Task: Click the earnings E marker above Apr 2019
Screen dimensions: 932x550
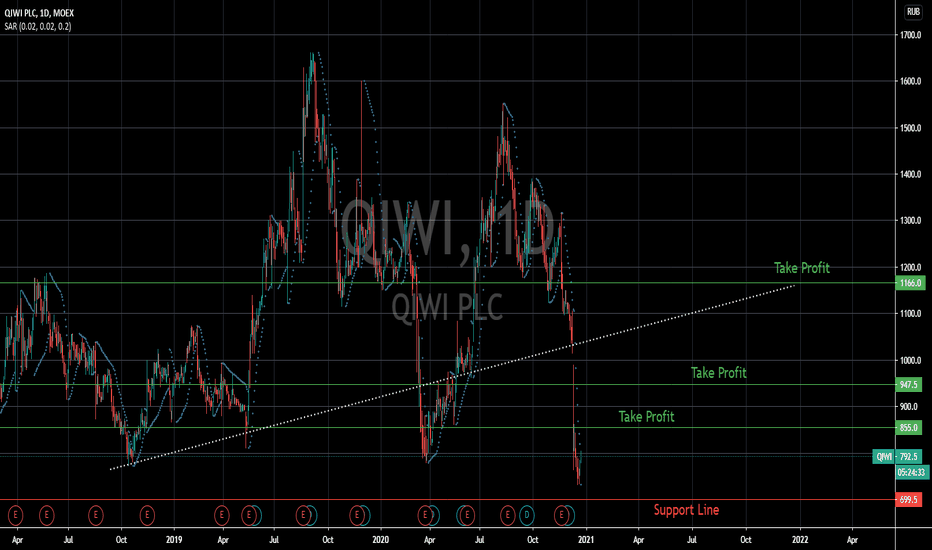Action: [222, 515]
